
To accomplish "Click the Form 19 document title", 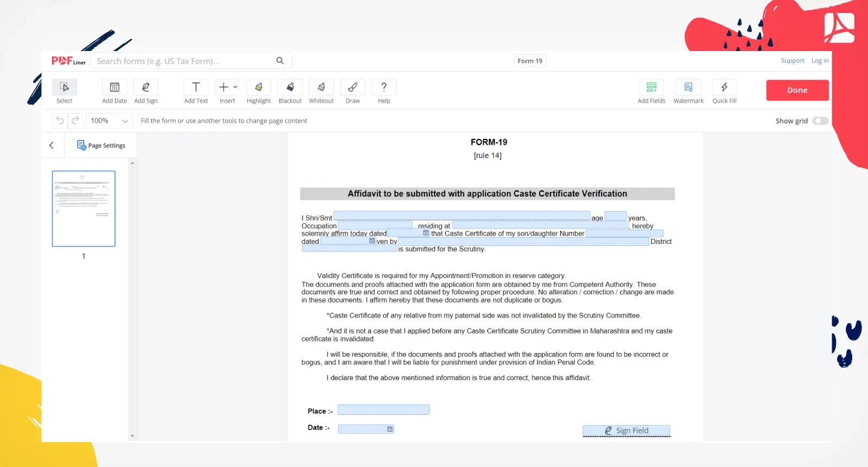I will [x=530, y=61].
